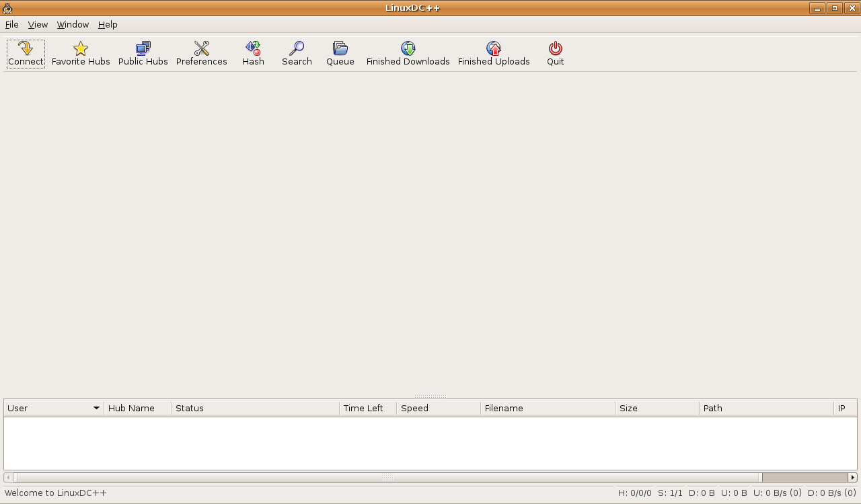Sort by Speed column header
This screenshot has height=504, width=861.
pos(439,408)
